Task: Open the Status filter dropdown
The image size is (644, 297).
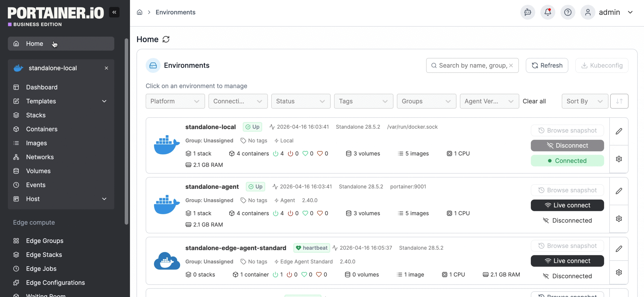Action: [x=301, y=101]
